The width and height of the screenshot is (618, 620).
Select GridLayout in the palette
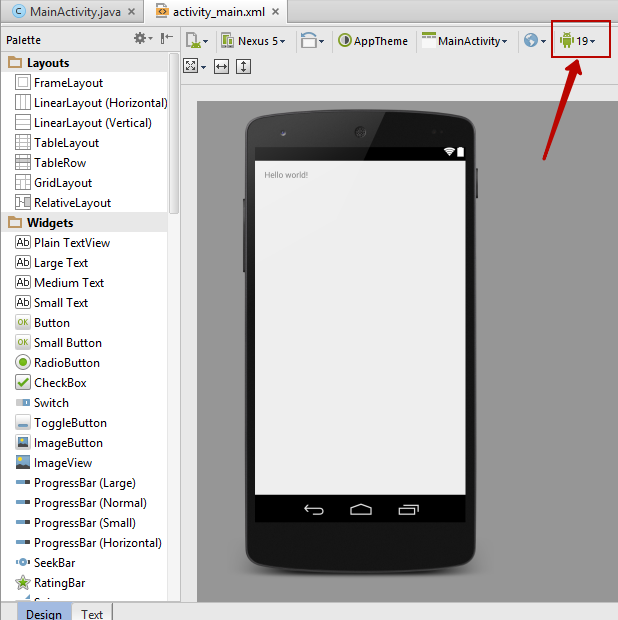(x=85, y=183)
